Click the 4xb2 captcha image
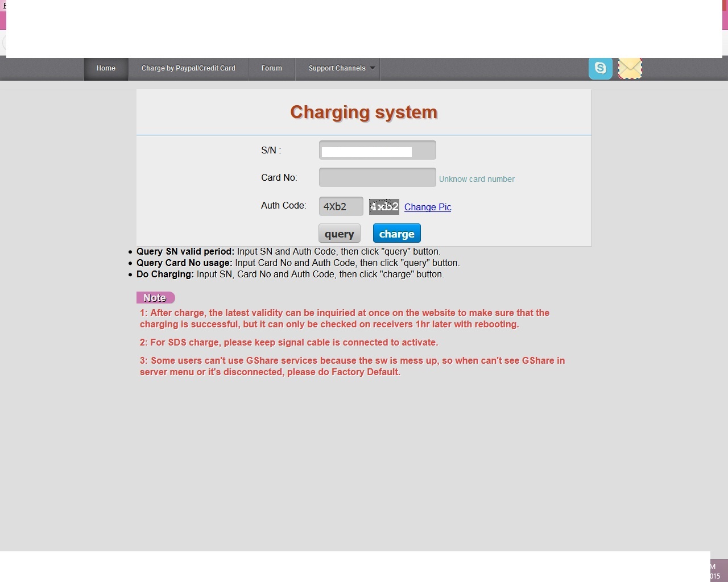 (384, 207)
